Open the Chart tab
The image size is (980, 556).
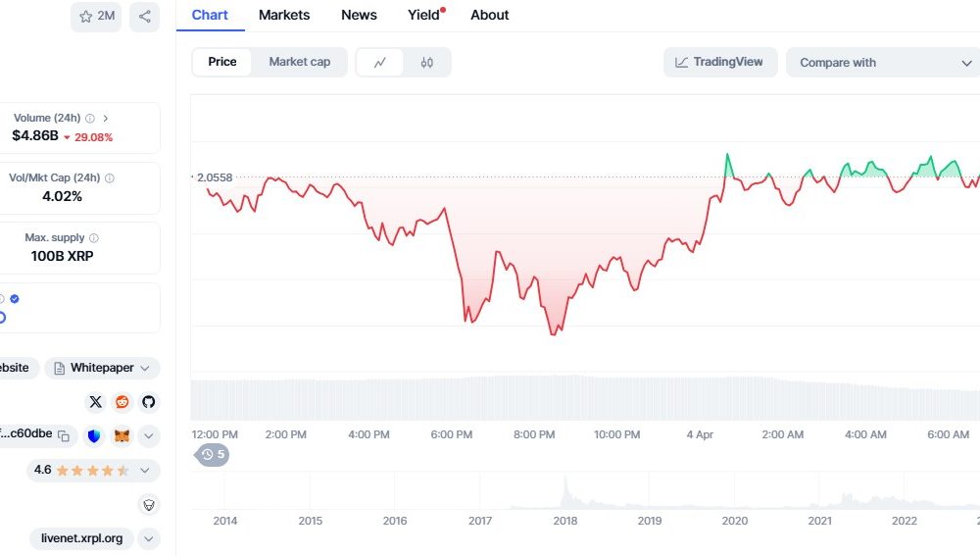[210, 15]
